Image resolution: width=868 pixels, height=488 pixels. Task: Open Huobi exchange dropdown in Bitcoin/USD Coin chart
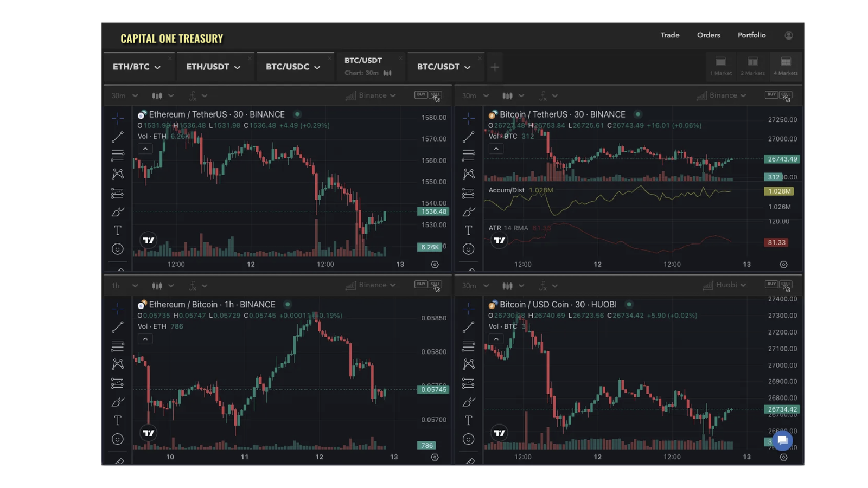point(725,285)
